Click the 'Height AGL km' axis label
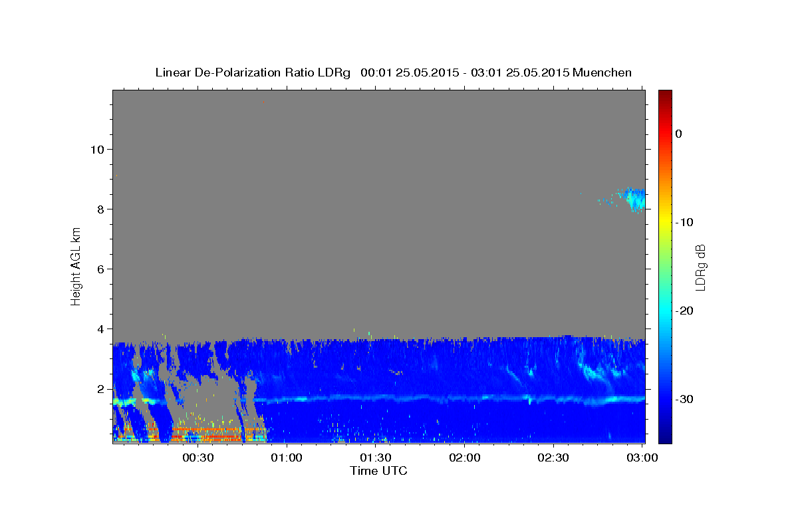 click(x=76, y=266)
